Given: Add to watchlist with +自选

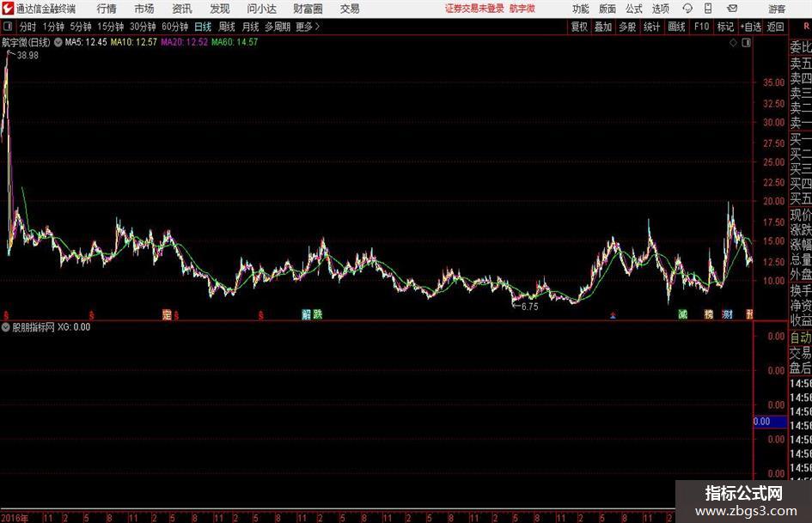Looking at the screenshot, I should [x=750, y=27].
